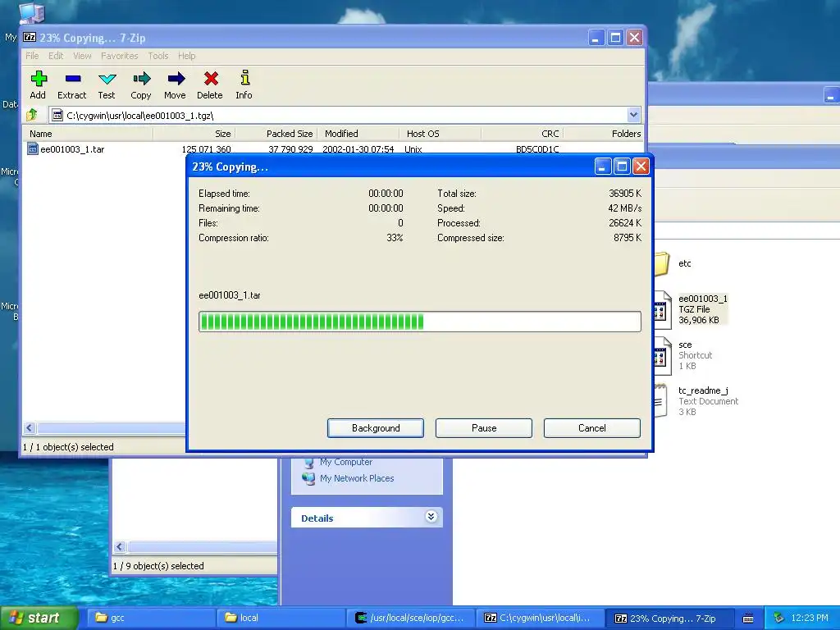Click the Extract toolbar icon
The height and width of the screenshot is (630, 840).
[x=73, y=80]
